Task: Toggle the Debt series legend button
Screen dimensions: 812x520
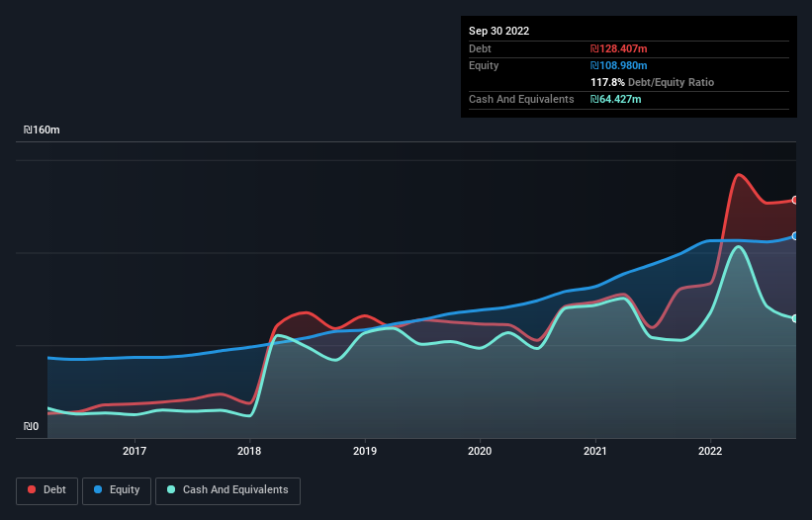Action: 47,490
